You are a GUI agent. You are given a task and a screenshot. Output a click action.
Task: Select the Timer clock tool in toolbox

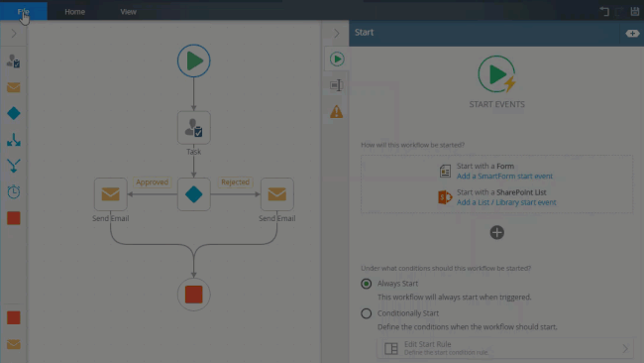pyautogui.click(x=14, y=191)
